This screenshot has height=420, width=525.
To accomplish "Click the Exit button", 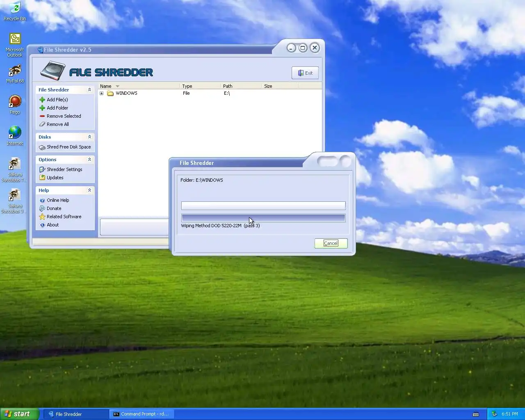I will 305,73.
